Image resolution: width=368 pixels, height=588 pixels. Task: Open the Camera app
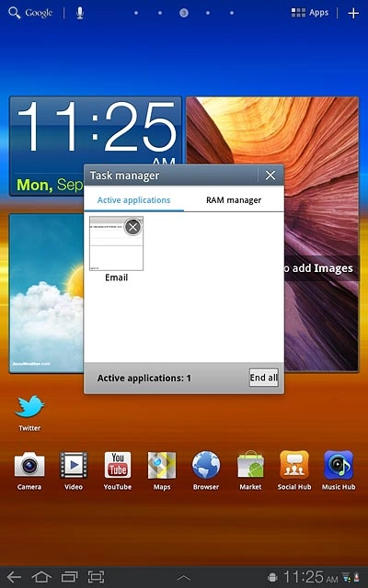pyautogui.click(x=29, y=466)
